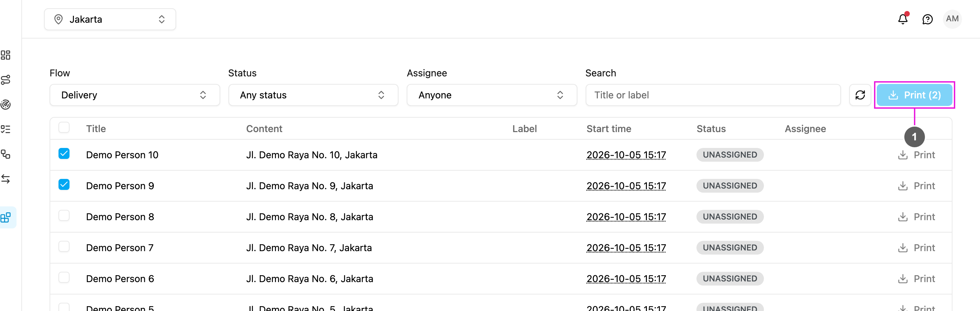Click the Title or label search field
The width and height of the screenshot is (980, 311).
tap(713, 95)
